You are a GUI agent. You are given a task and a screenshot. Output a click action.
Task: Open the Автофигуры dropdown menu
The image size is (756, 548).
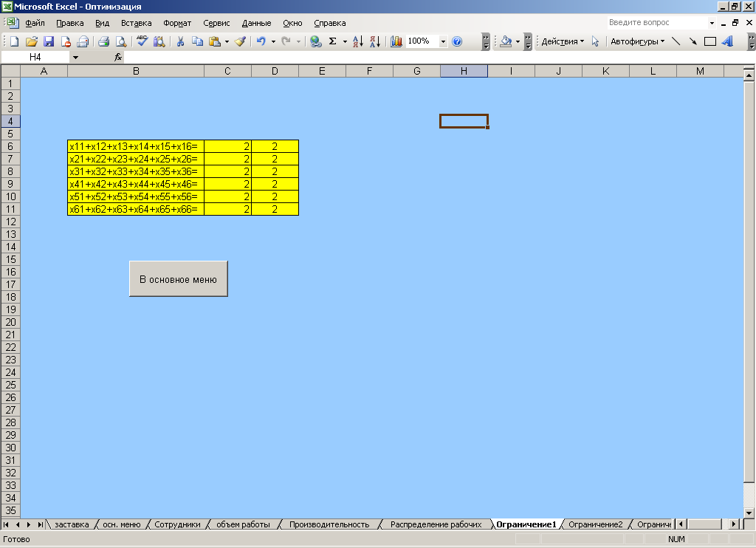point(637,42)
